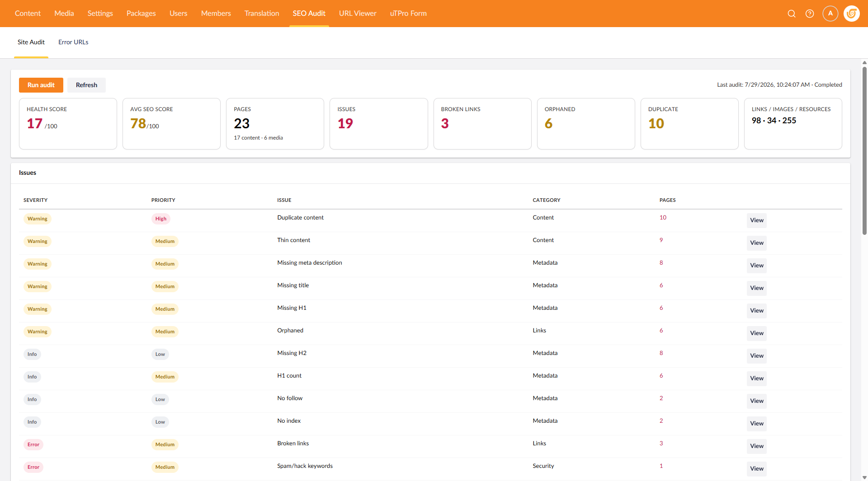This screenshot has width=868, height=481.
Task: Select the SEO Audit section
Action: coord(309,14)
